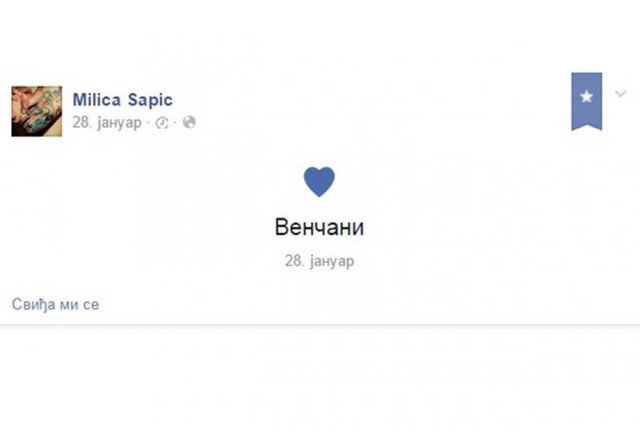
Task: Like the post via "Свиђа ми се"
Action: (x=56, y=304)
